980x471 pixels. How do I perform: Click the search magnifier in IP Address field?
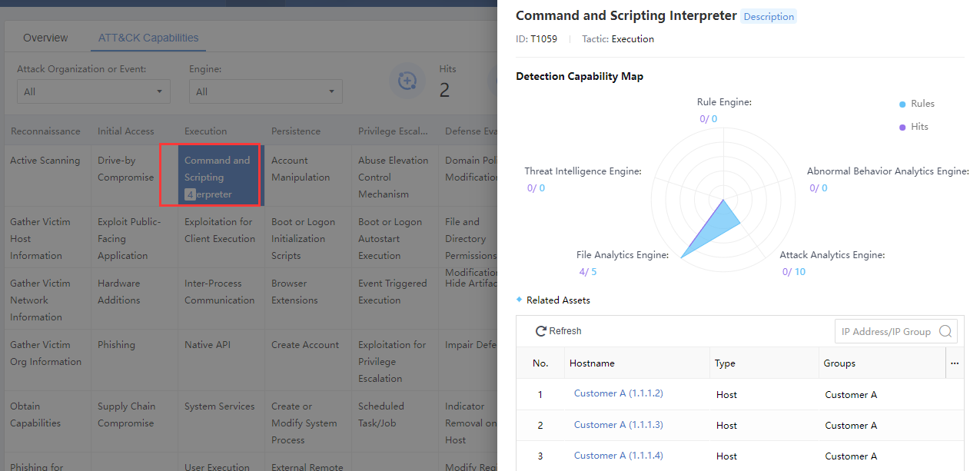tap(945, 332)
